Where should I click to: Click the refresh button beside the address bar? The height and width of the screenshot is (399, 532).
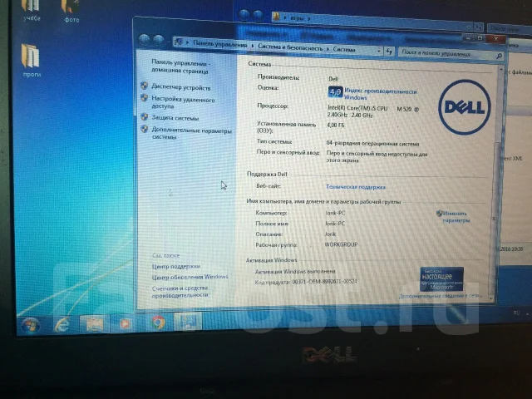(x=389, y=52)
